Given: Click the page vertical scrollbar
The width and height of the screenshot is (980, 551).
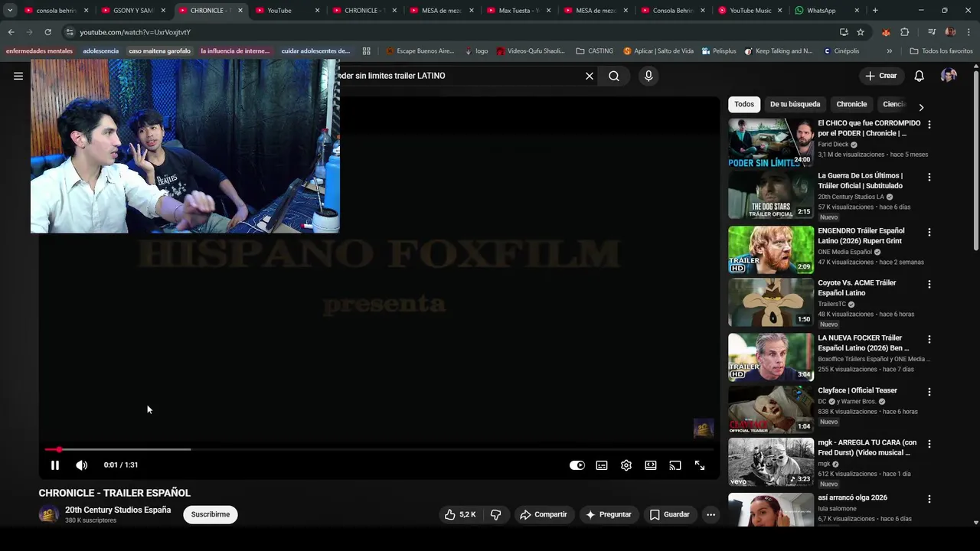Looking at the screenshot, I should pyautogui.click(x=975, y=161).
